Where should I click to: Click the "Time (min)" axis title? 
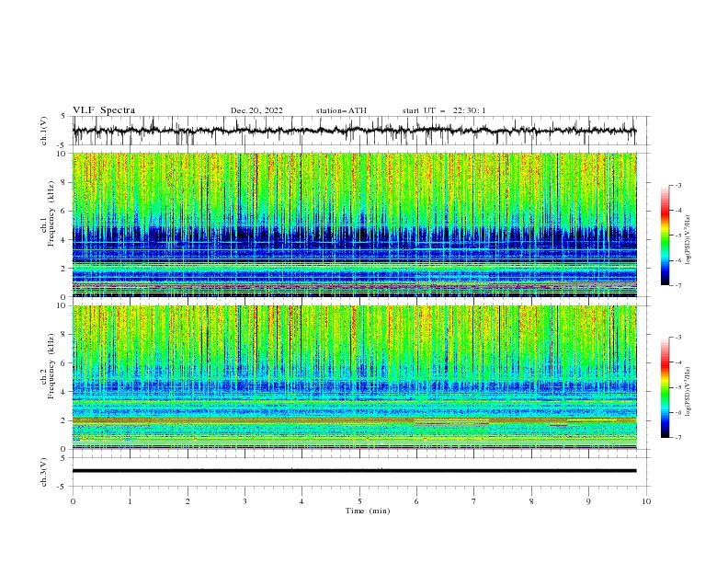tap(368, 511)
